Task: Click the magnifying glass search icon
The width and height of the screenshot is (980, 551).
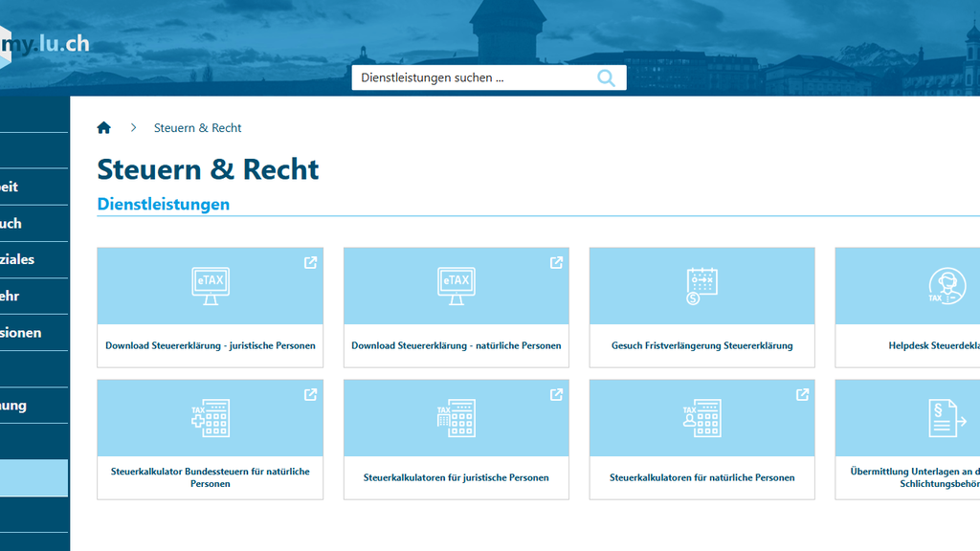Action: point(606,77)
